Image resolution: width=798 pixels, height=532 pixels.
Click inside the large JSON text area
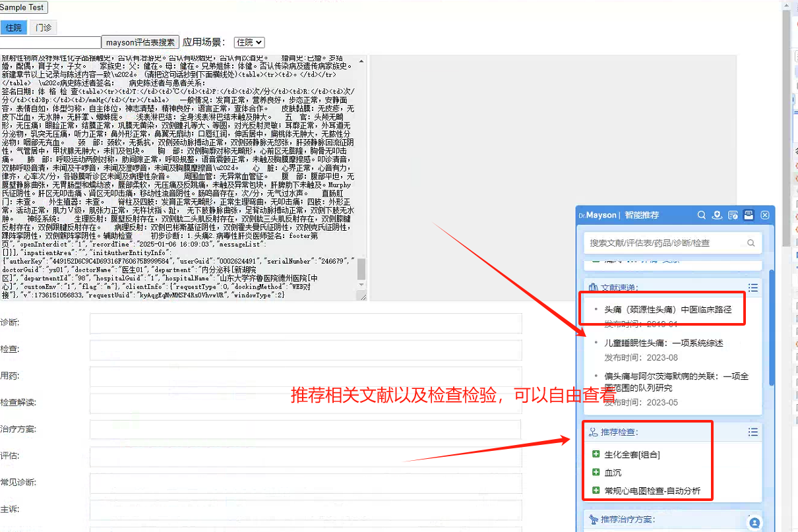[x=178, y=178]
